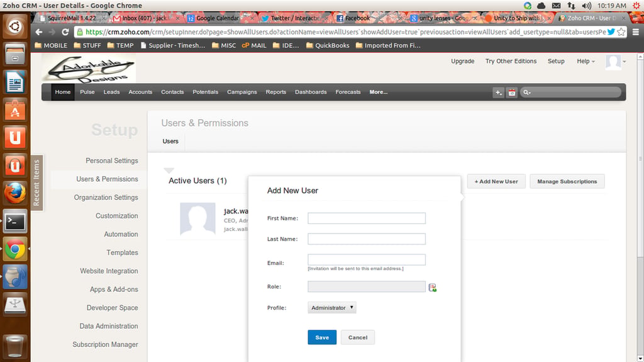Open the system gear menu in top panel
The image size is (644, 362).
point(636,6)
